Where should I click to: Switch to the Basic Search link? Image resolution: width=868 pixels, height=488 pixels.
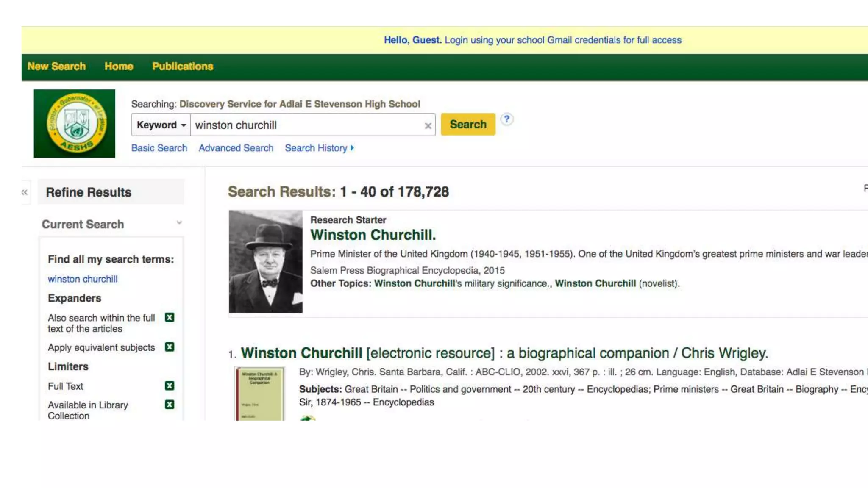[159, 148]
